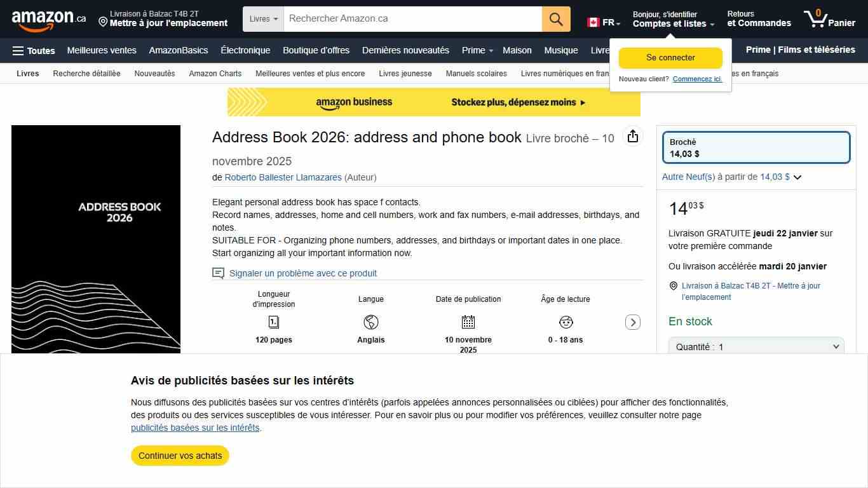This screenshot has width=868, height=488.
Task: Select the Broché format option
Action: [x=756, y=147]
